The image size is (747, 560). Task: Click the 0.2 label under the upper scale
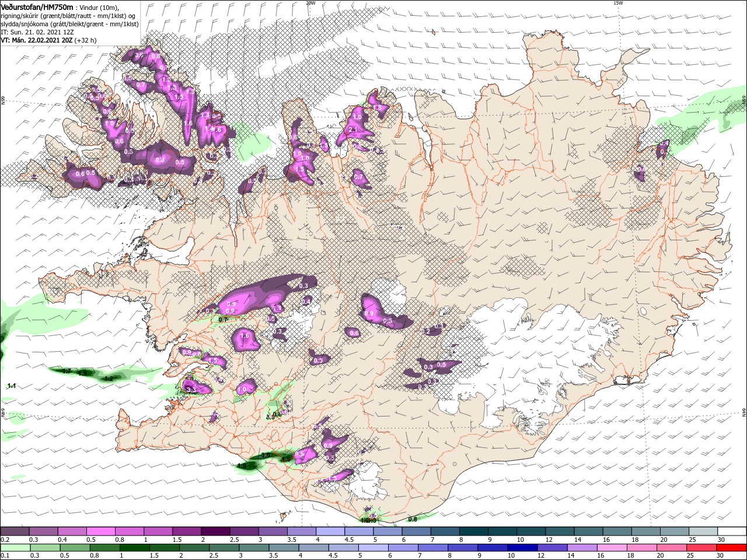click(4, 540)
